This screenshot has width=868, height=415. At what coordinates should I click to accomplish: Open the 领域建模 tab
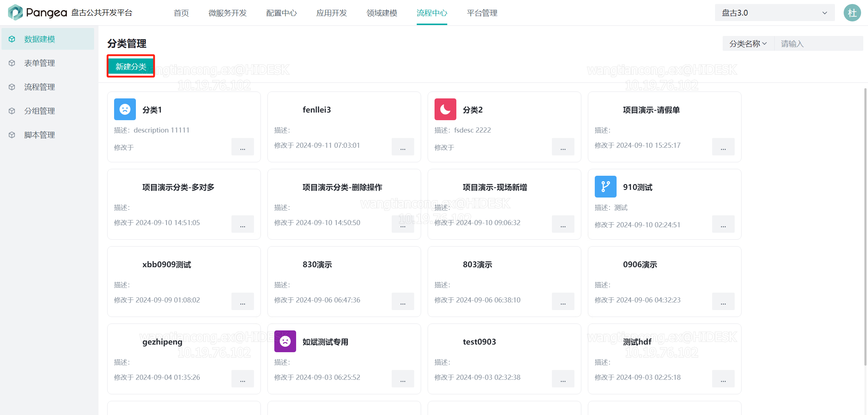[382, 13]
